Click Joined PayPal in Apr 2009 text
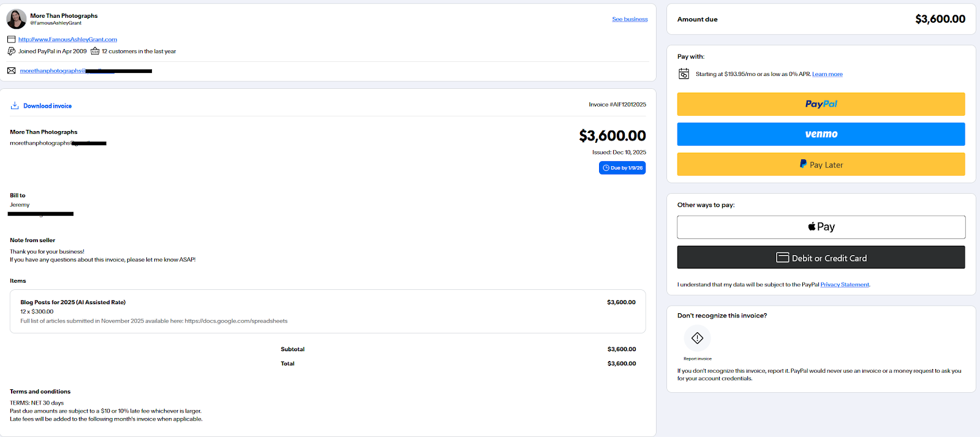The height and width of the screenshot is (437, 980). pos(52,51)
